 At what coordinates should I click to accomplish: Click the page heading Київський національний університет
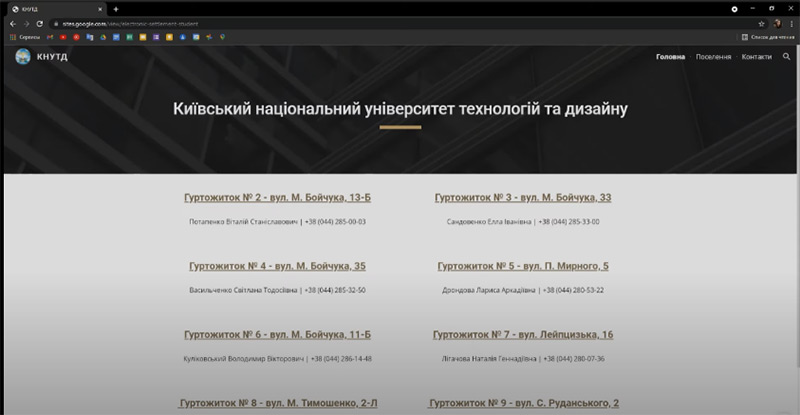[x=400, y=109]
